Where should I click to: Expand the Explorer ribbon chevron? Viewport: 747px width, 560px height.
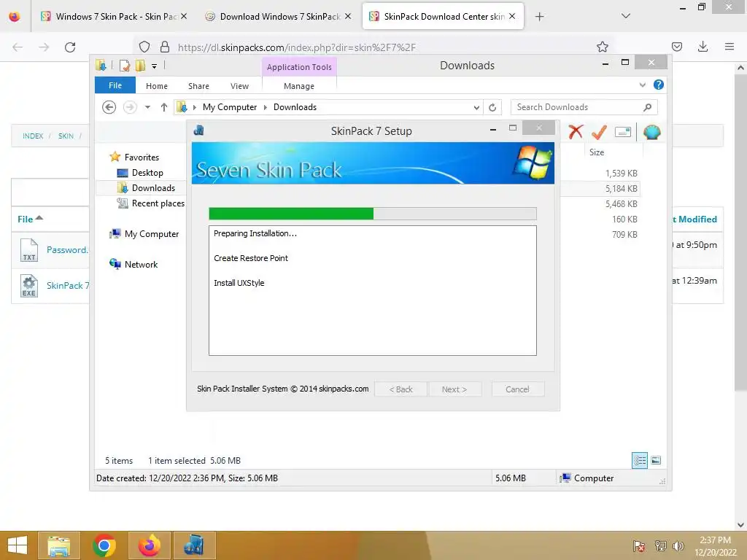[x=642, y=85]
